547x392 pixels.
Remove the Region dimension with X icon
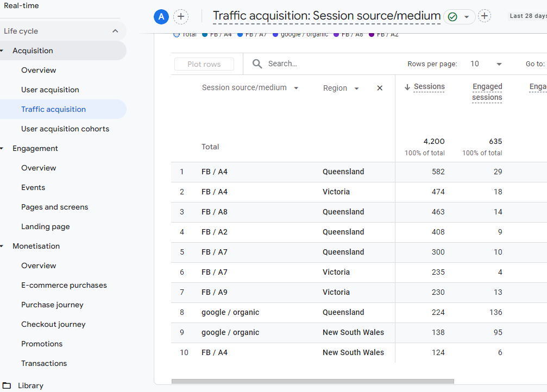(380, 88)
